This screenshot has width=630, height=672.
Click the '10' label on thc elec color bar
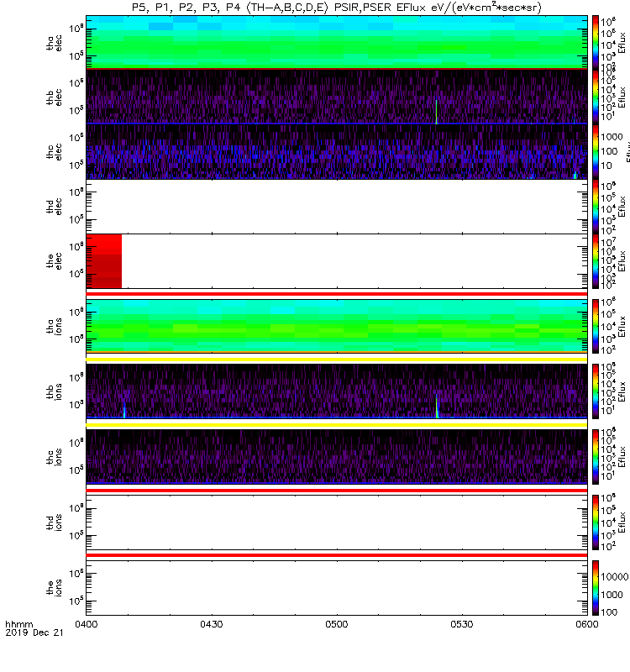point(606,165)
